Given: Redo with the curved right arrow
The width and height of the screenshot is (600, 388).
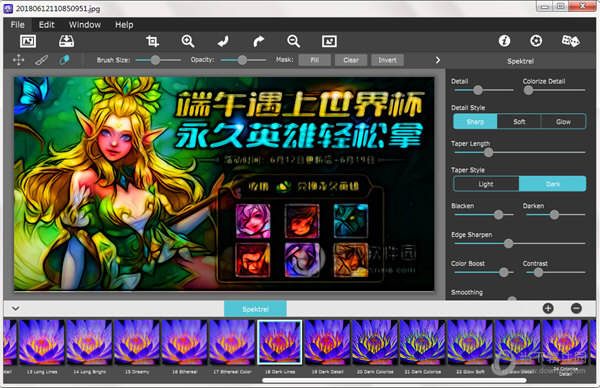Looking at the screenshot, I should click(x=259, y=41).
